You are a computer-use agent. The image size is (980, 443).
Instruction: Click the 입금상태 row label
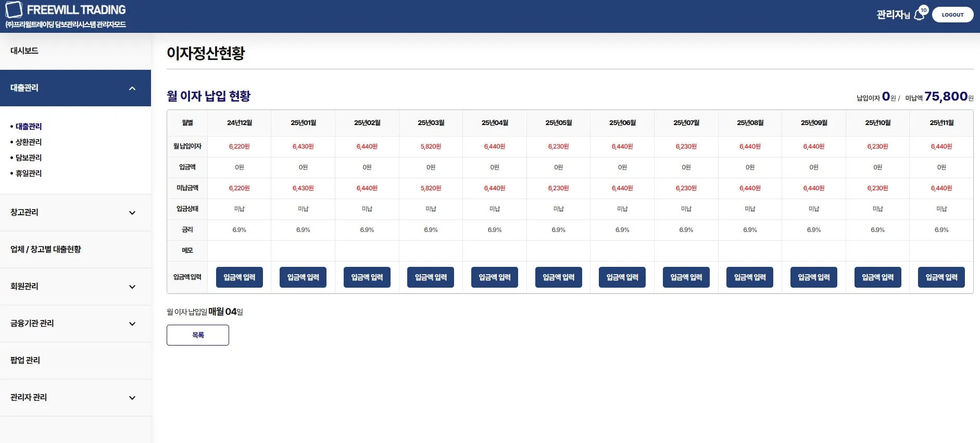[187, 209]
